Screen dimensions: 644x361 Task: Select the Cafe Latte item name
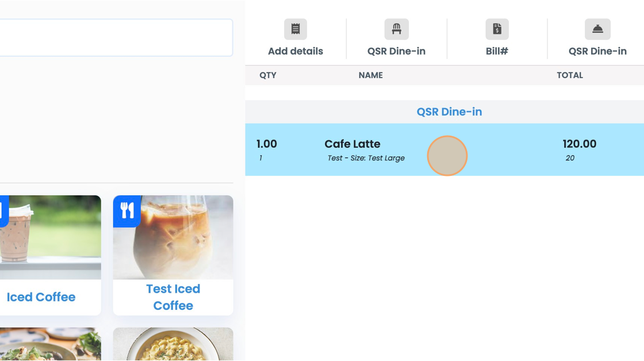coord(352,144)
